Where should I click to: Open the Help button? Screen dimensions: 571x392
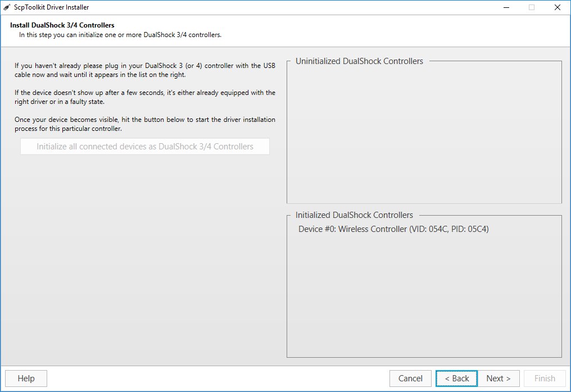(x=26, y=379)
